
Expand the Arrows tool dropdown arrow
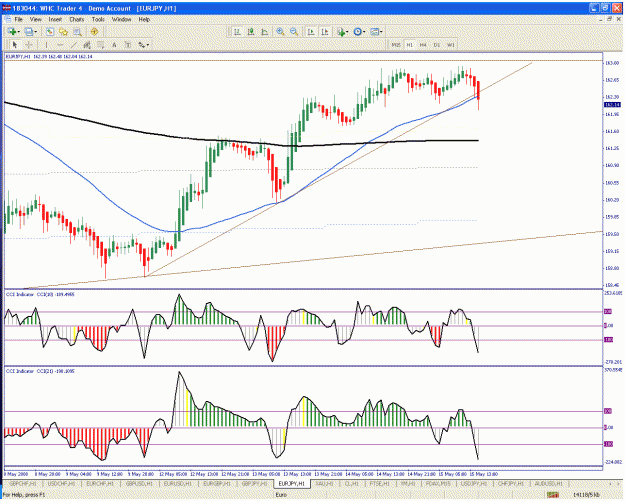tap(148, 45)
